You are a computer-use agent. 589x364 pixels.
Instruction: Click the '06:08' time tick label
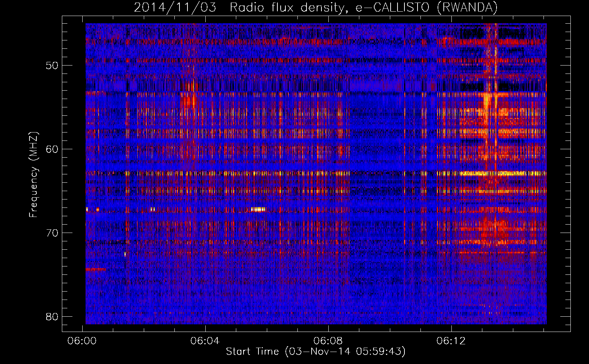tap(328, 341)
